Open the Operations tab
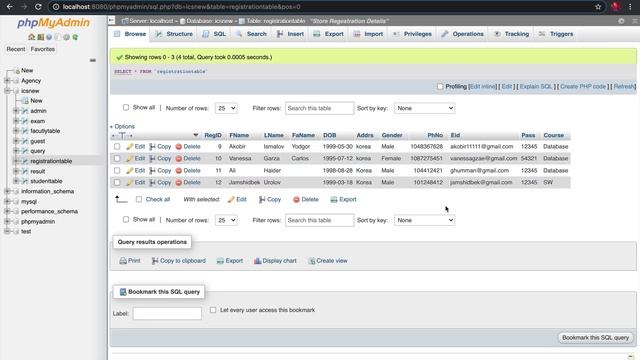This screenshot has height=360, width=640. coord(462,34)
